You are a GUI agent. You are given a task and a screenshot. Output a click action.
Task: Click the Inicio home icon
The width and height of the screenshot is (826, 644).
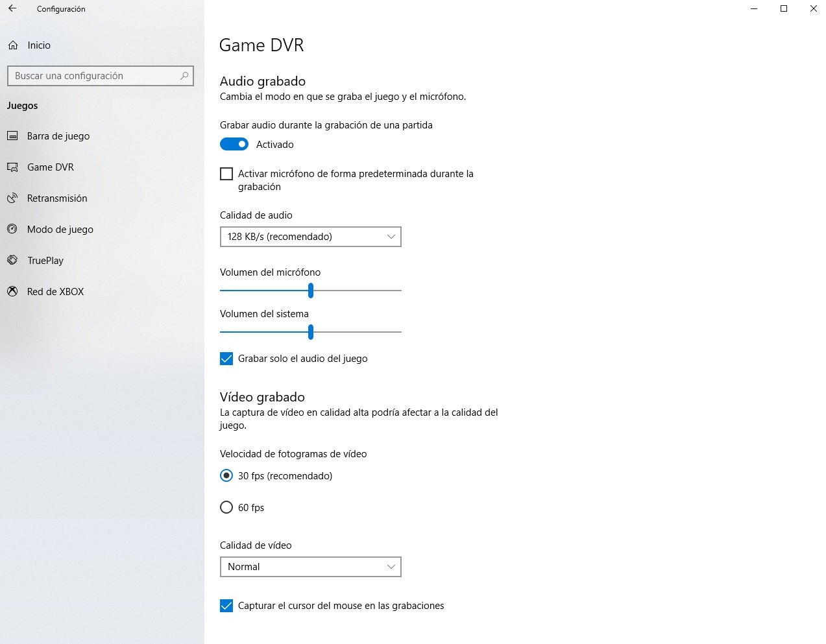click(x=13, y=45)
